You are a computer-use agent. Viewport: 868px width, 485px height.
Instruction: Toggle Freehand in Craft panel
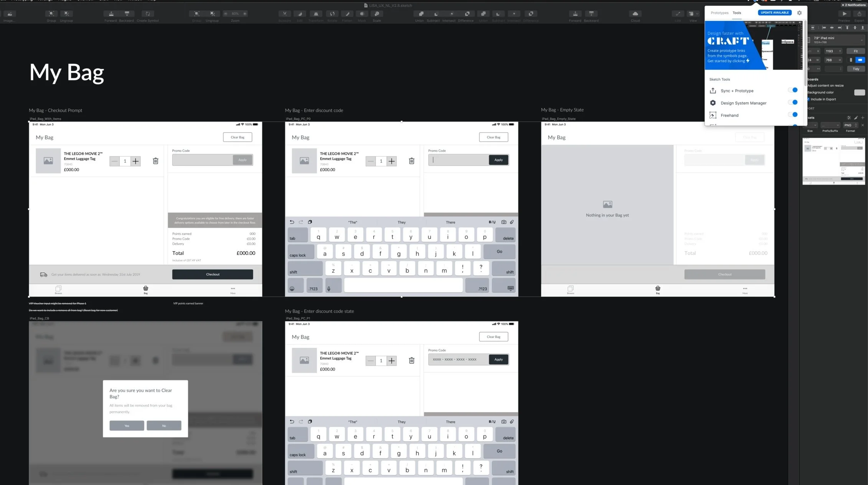(x=793, y=114)
